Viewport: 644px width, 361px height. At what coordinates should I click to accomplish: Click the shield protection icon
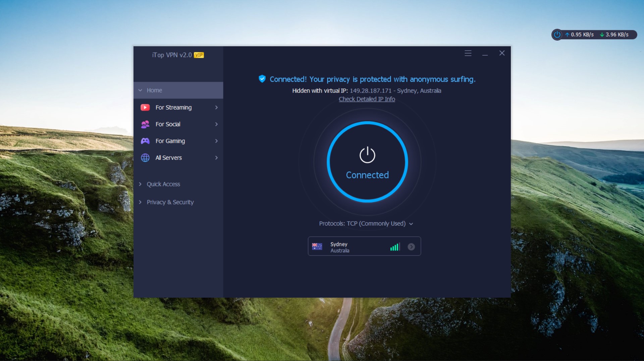tap(262, 79)
